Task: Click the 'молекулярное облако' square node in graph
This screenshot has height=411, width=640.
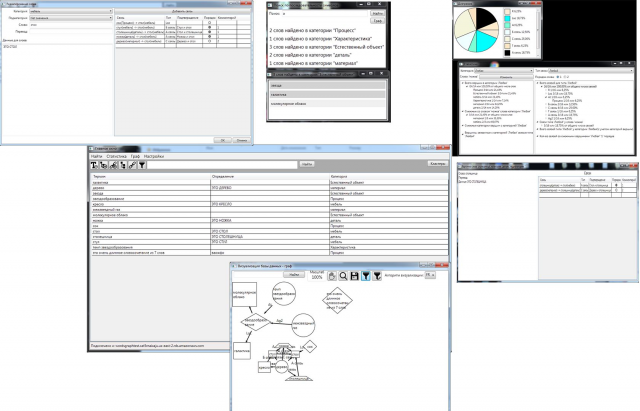Action: tap(244, 294)
